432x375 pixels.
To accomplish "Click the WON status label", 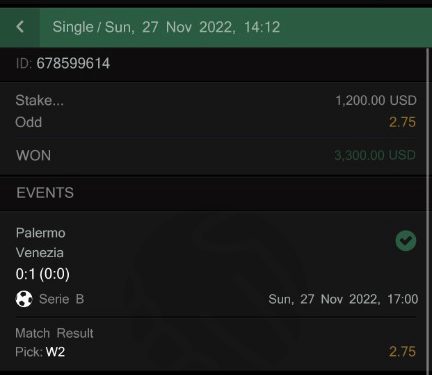I will point(34,155).
